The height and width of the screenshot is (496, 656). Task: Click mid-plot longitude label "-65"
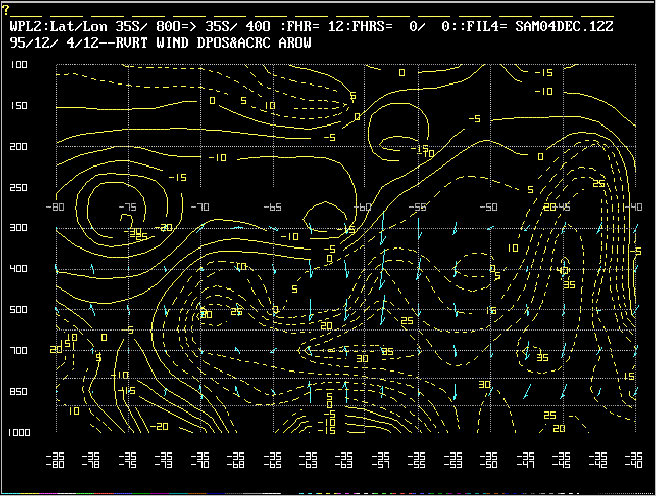point(273,207)
